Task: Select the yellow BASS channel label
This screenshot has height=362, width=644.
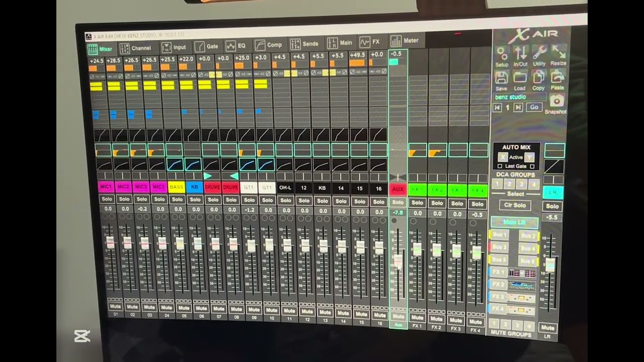Action: click(x=176, y=187)
